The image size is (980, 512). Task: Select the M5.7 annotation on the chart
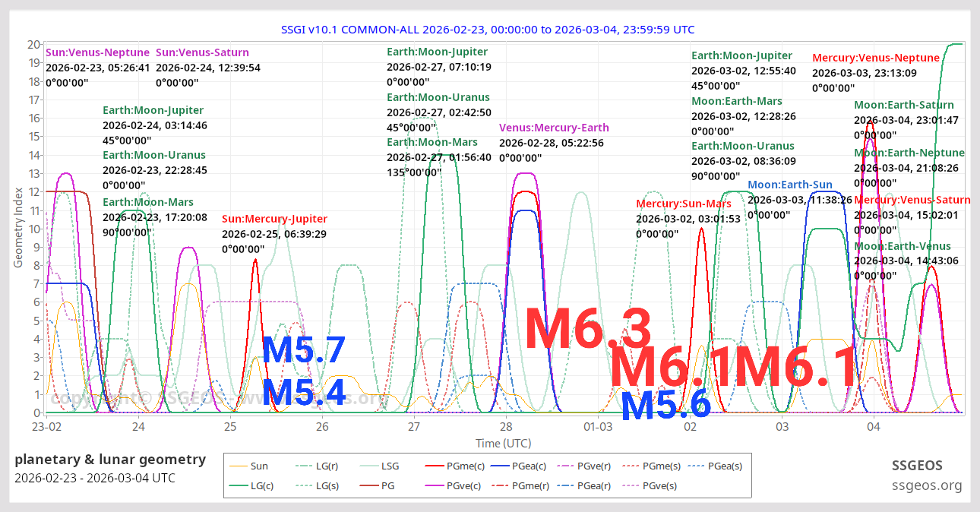click(x=304, y=349)
